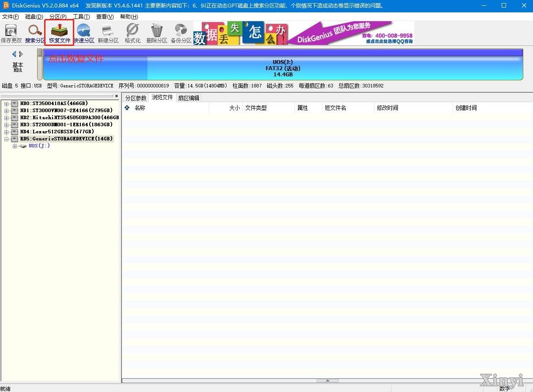Switch to Sector Editor (扇区编辑) tab
Image resolution: width=533 pixels, height=392 pixels.
(189, 98)
